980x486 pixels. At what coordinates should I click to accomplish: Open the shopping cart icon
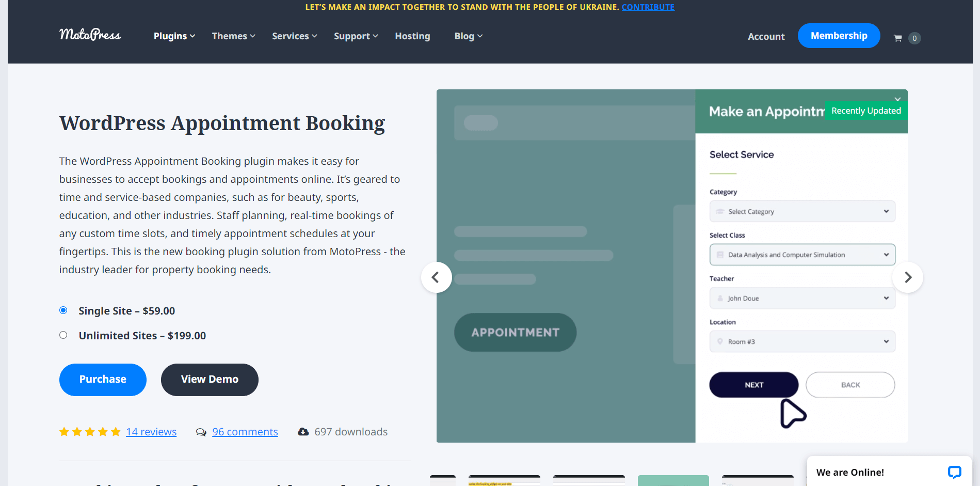click(x=898, y=38)
